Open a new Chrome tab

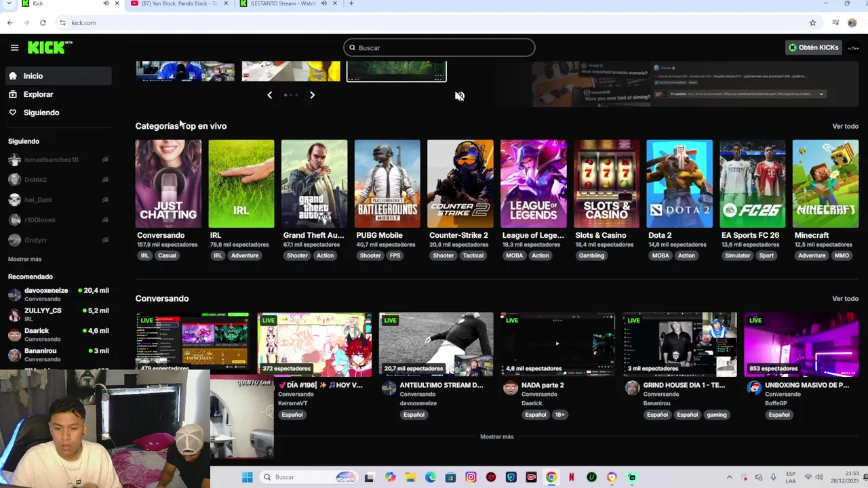click(351, 3)
